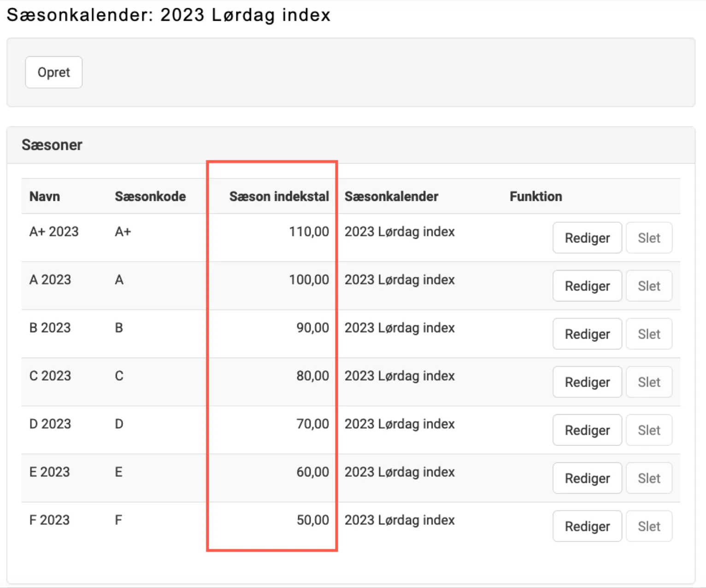Click Slet for C 2023

click(x=649, y=382)
